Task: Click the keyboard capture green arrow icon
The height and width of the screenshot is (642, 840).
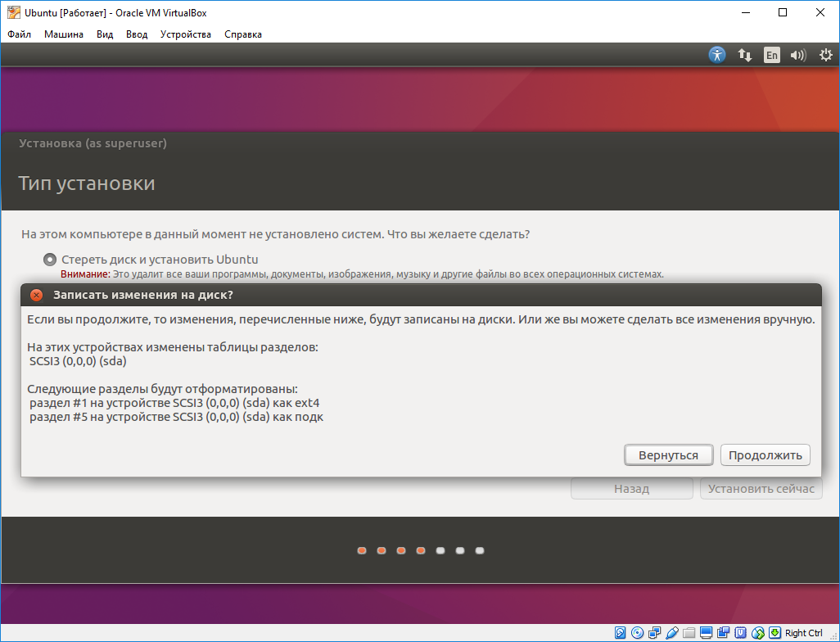Action: pos(775,633)
